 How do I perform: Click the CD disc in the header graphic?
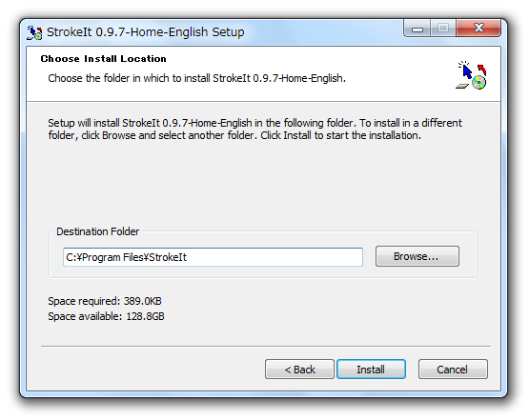[478, 83]
